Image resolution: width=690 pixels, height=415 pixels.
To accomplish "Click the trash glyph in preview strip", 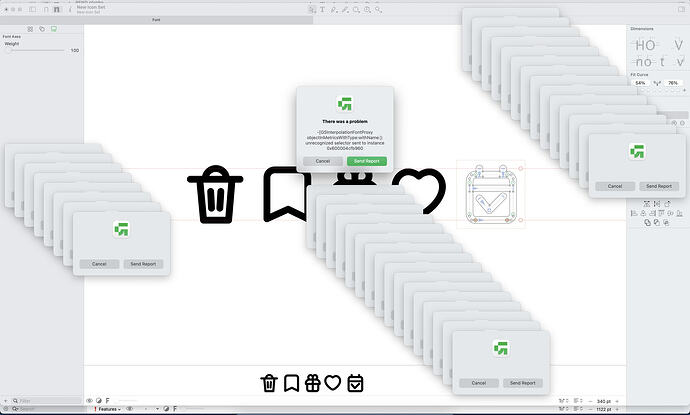I will [x=269, y=383].
